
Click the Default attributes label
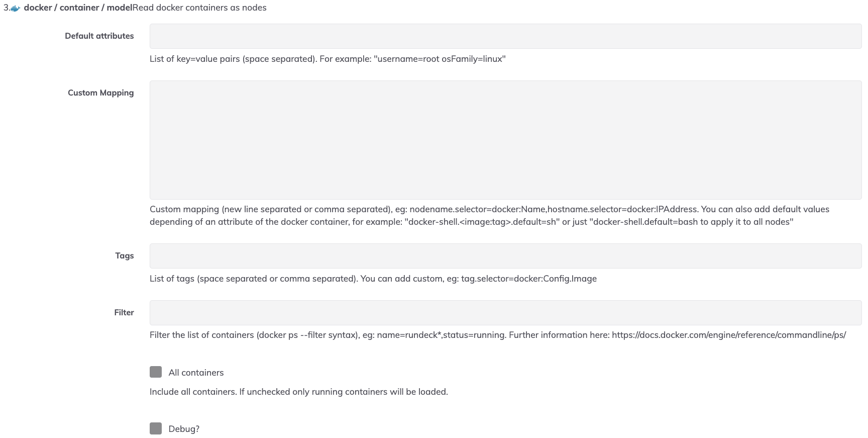99,36
